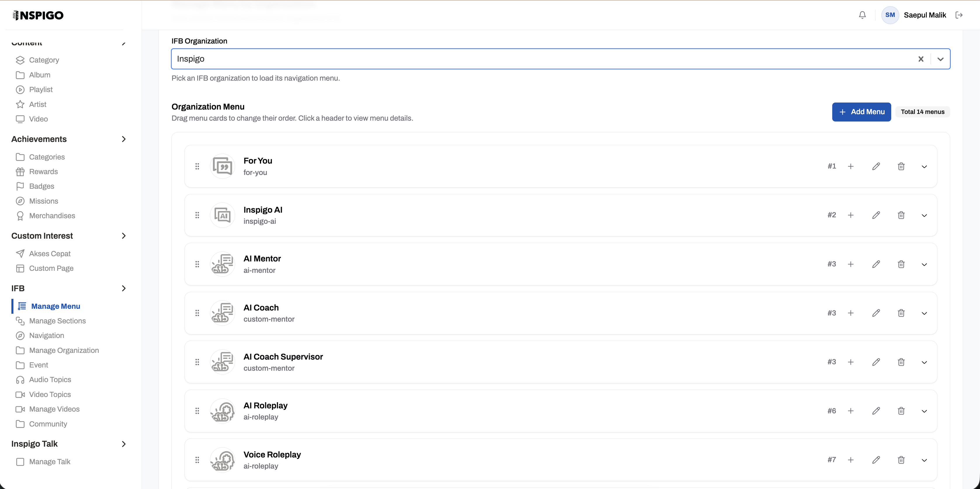Expand the AI Coach Supervisor card
Image resolution: width=980 pixels, height=489 pixels.
pyautogui.click(x=924, y=362)
